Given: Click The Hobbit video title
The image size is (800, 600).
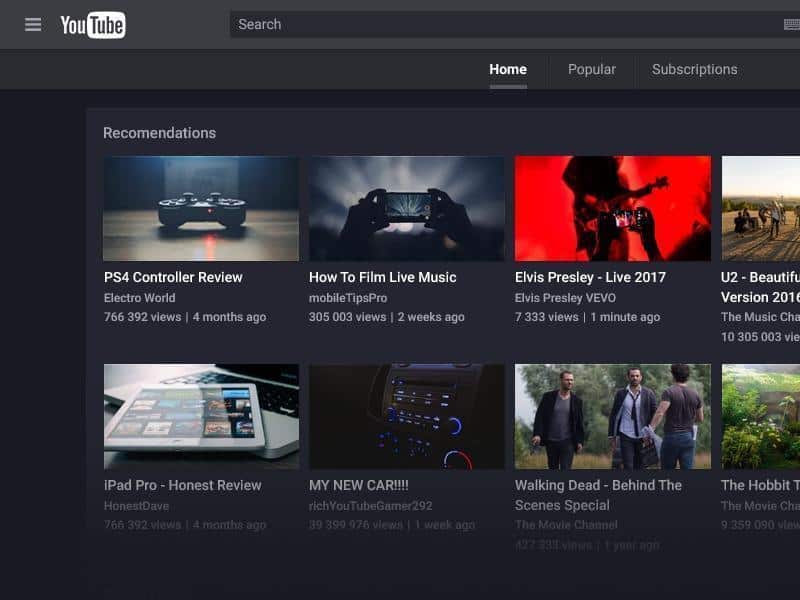Looking at the screenshot, I should pyautogui.click(x=760, y=485).
